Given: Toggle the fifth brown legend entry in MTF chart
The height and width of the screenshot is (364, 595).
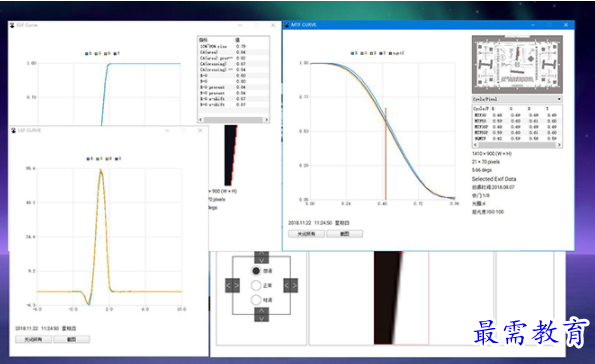Looking at the screenshot, I should (396, 53).
